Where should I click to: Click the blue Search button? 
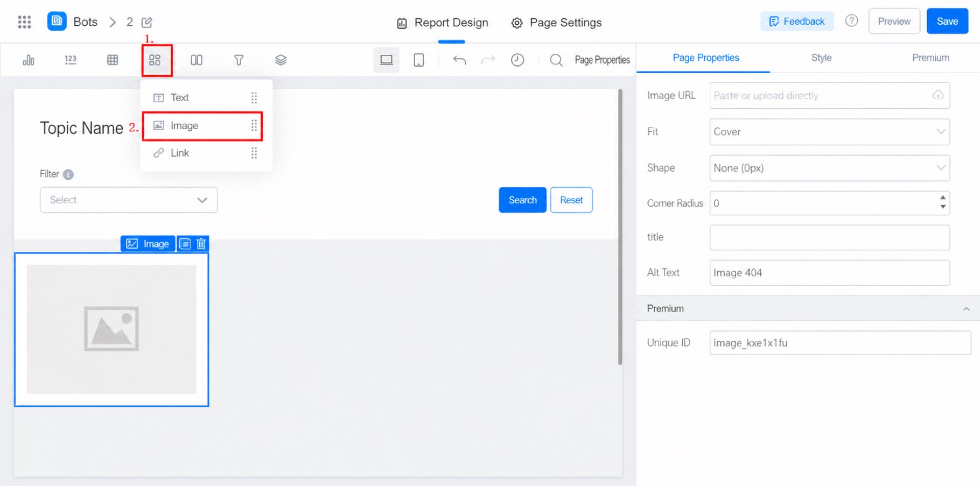(522, 200)
